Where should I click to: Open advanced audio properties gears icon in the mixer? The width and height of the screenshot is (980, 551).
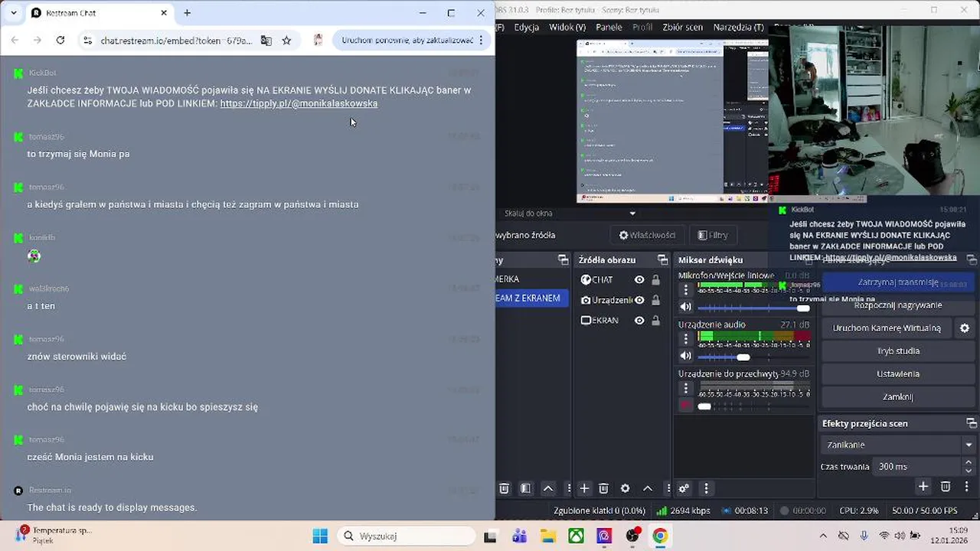[x=684, y=488]
